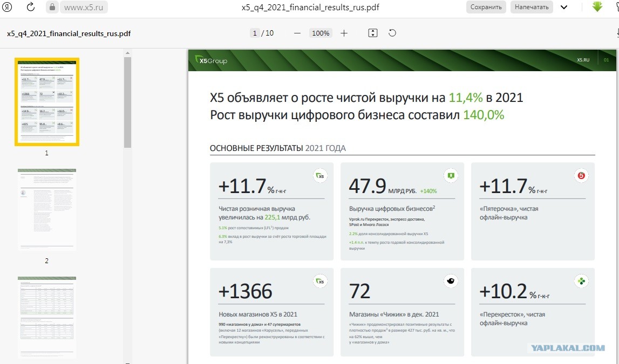Click the text Выручка цифровых бизнесов
Viewport: 619px width, 364px height.
pos(392,208)
